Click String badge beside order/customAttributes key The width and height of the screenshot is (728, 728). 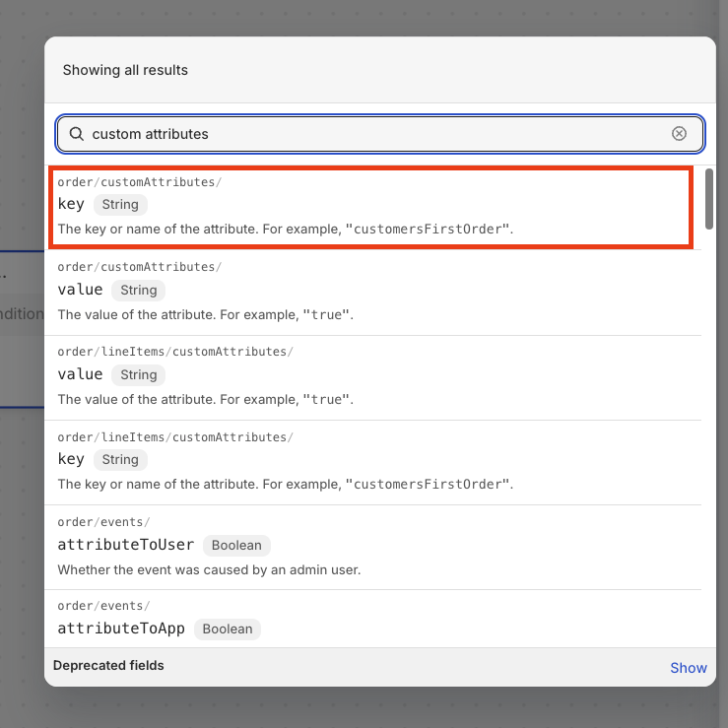coord(120,205)
